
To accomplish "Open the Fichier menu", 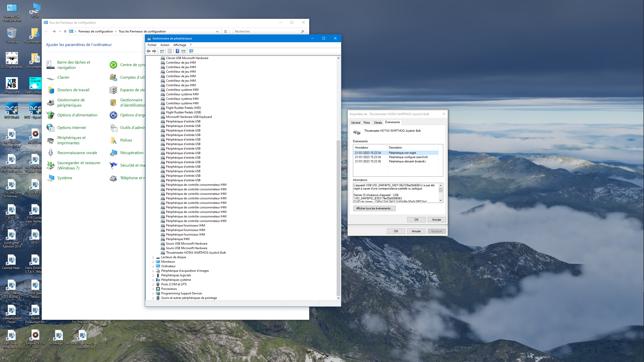I will [152, 45].
